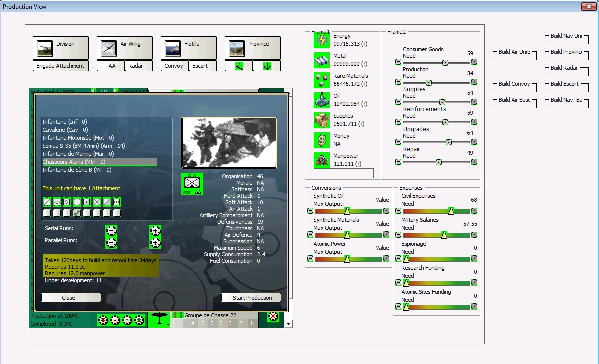Increase Serial Runs with plus button
The height and width of the screenshot is (364, 599).
coord(155,230)
